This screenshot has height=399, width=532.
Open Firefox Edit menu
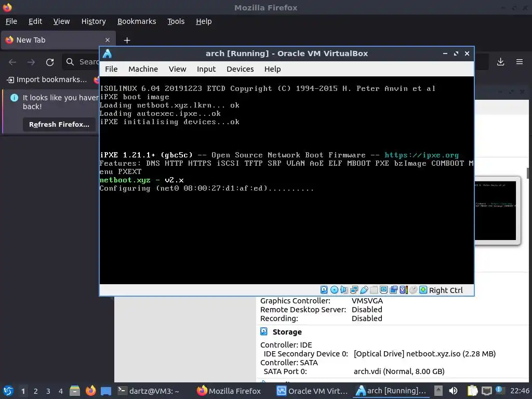[35, 21]
